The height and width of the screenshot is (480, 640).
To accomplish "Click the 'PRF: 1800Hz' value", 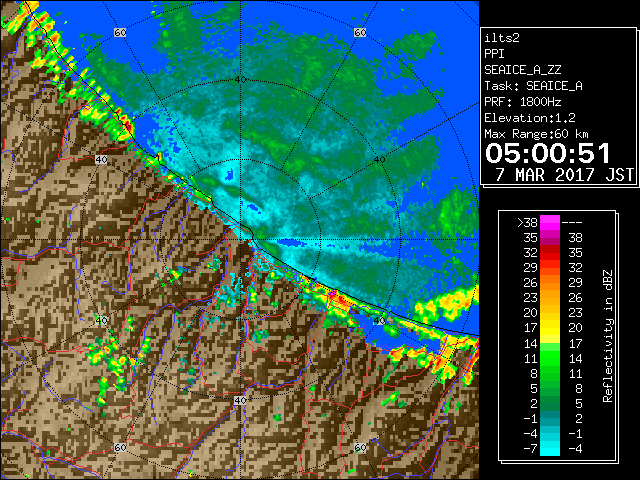I will click(522, 102).
